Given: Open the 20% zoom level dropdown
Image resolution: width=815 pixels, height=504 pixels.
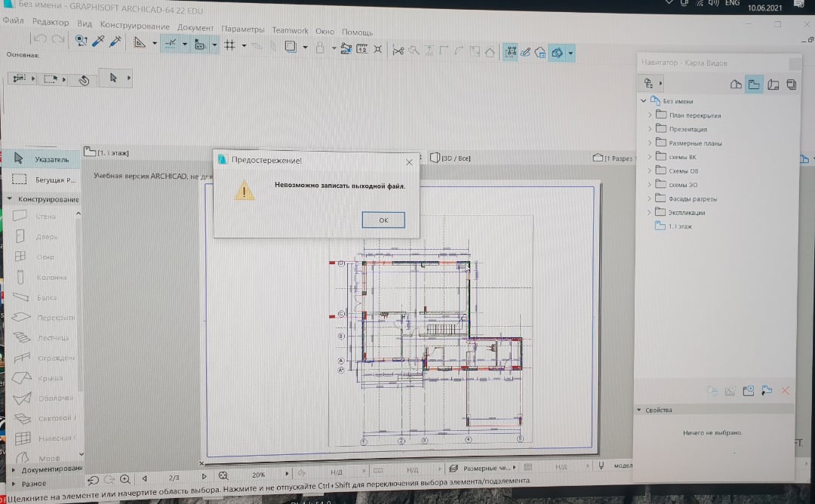Looking at the screenshot, I should 287,474.
